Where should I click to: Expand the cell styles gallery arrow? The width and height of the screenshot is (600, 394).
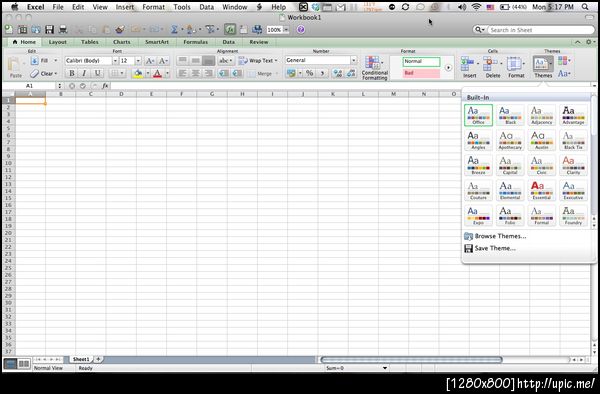coord(448,68)
